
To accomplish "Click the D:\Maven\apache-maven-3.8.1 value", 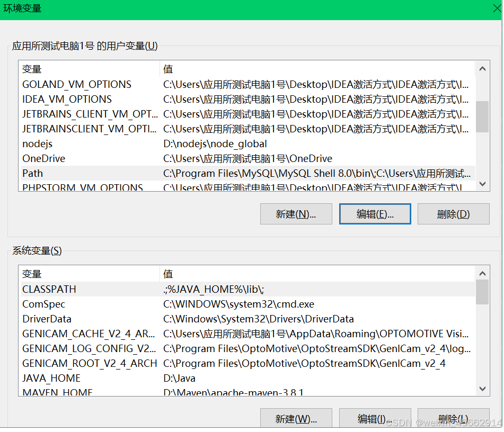I will (233, 392).
